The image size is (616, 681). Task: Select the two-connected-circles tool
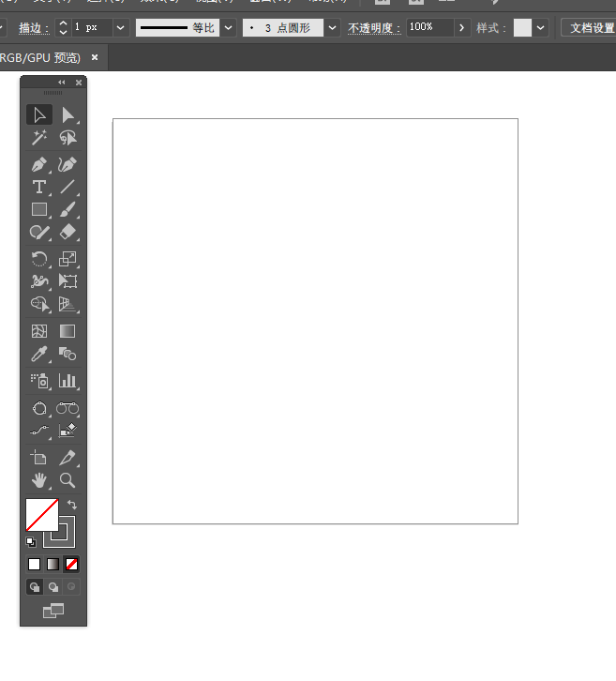pos(68,408)
